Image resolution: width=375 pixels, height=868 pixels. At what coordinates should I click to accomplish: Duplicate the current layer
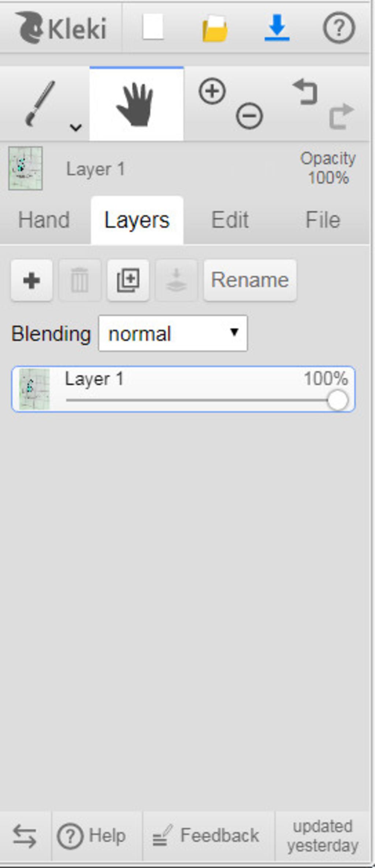point(128,280)
